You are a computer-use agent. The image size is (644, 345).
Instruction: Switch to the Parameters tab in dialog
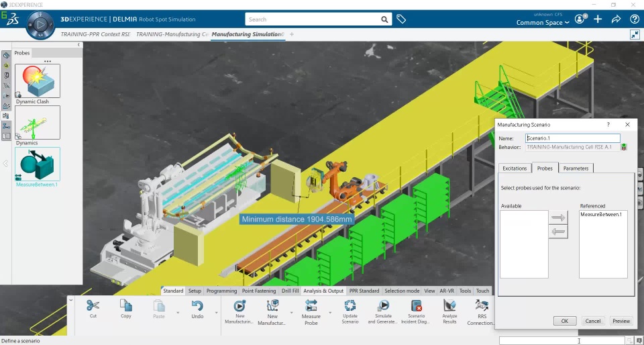(576, 168)
